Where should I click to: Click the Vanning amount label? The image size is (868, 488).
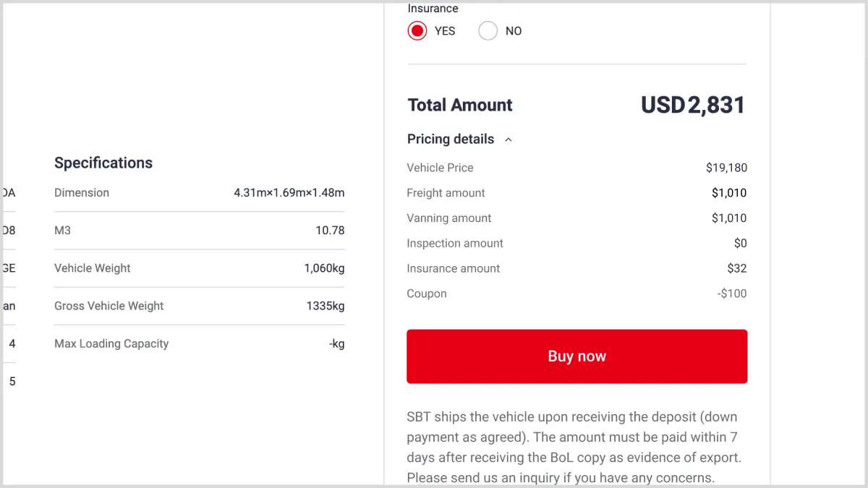click(448, 218)
